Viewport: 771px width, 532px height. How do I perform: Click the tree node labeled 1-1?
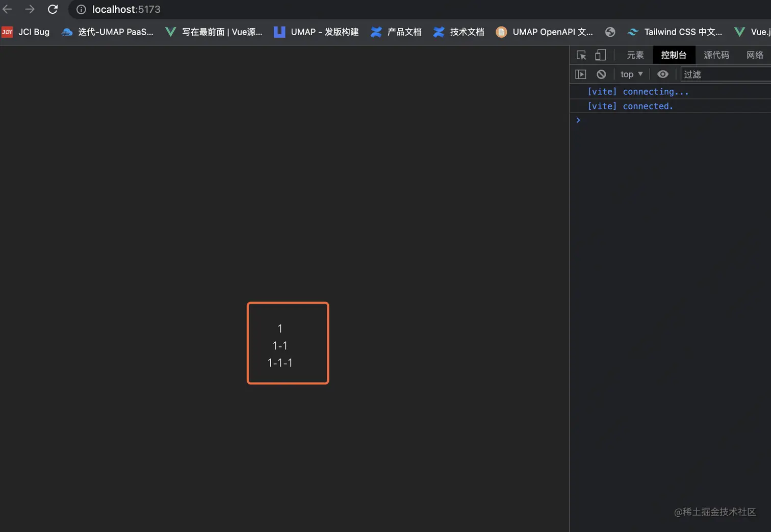point(280,346)
